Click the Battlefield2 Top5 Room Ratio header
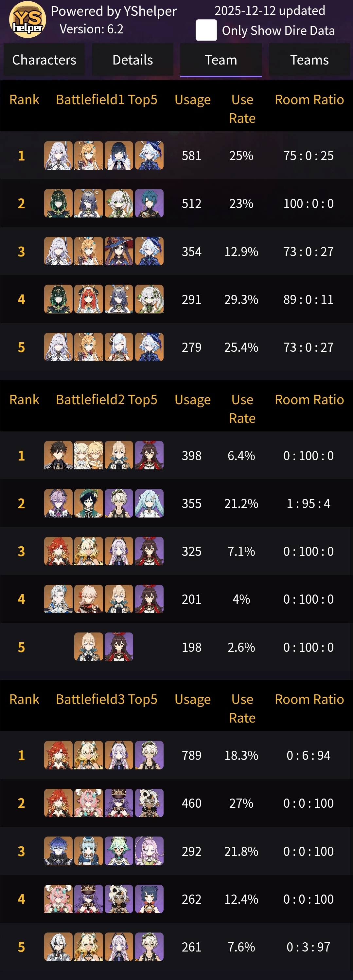 (309, 400)
